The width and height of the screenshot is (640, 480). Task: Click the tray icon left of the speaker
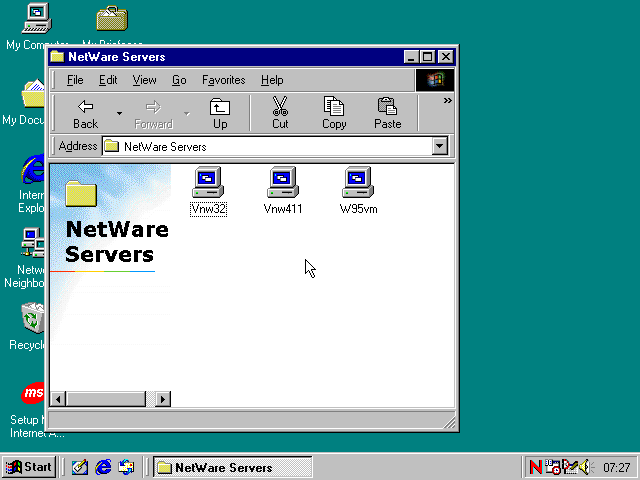(570, 467)
